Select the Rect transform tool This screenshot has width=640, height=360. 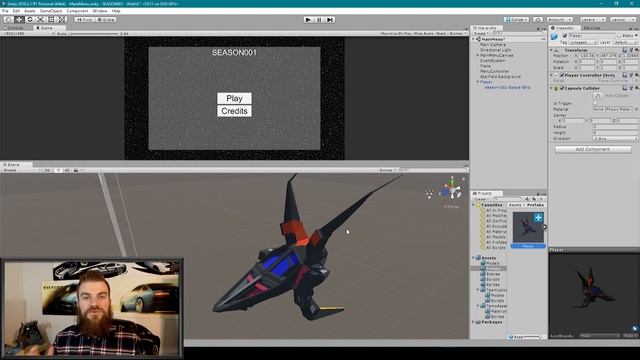click(x=51, y=20)
